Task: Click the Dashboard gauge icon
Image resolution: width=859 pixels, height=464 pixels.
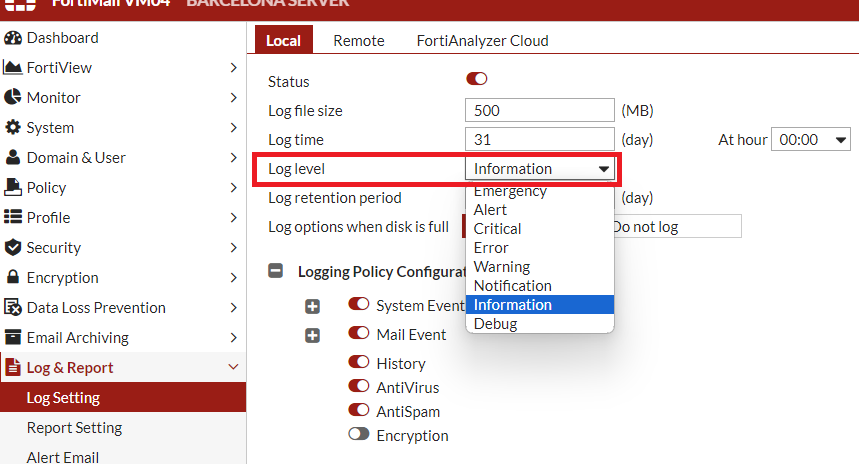Action: (13, 38)
